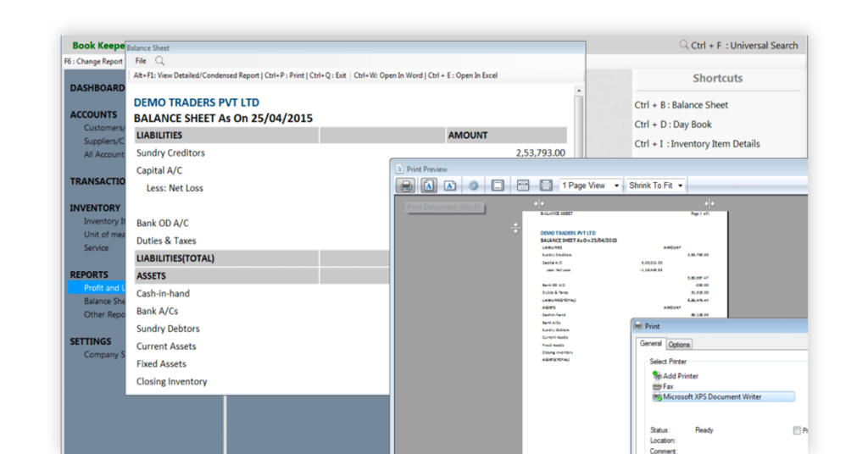
Task: Select Microsoft XPS Document Writer printer
Action: click(724, 397)
